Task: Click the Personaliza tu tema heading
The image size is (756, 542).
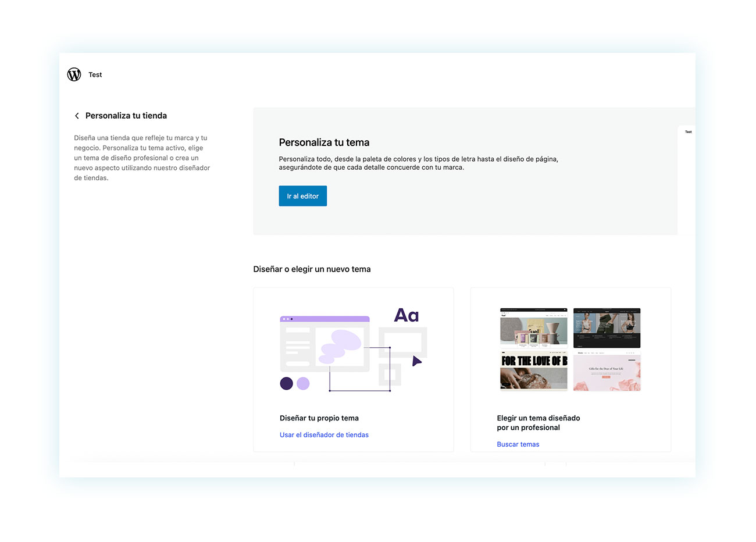Action: coord(324,142)
